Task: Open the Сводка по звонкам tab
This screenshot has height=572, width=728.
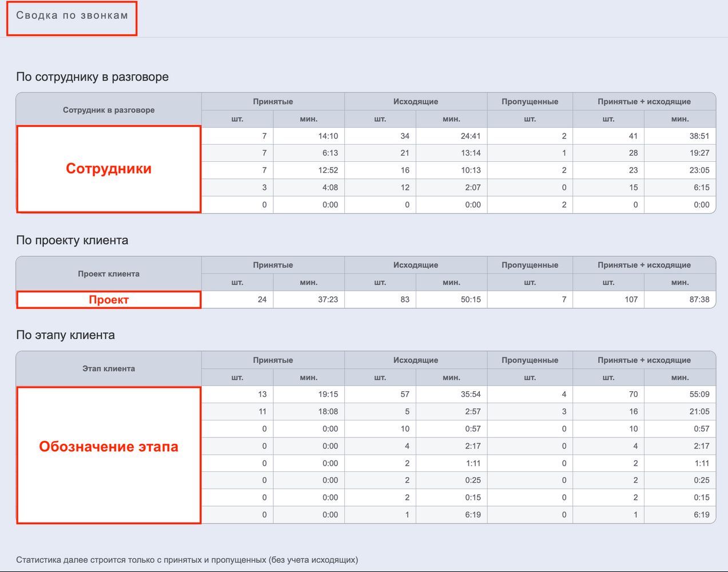Action: pos(71,16)
